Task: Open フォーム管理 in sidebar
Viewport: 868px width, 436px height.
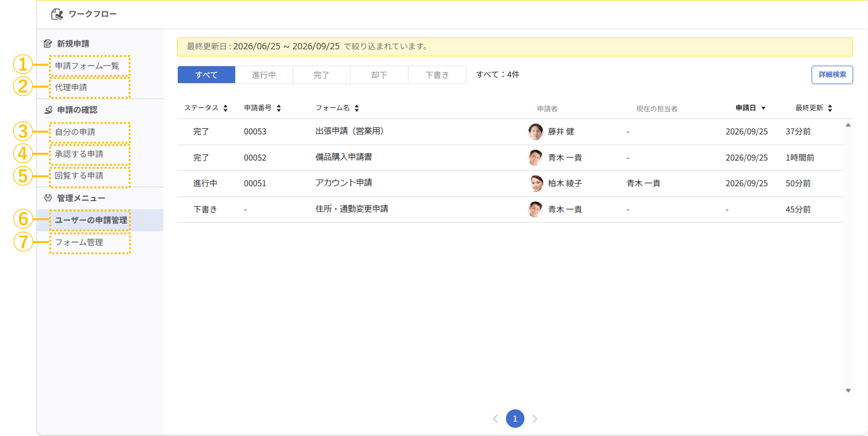Action: coord(79,242)
